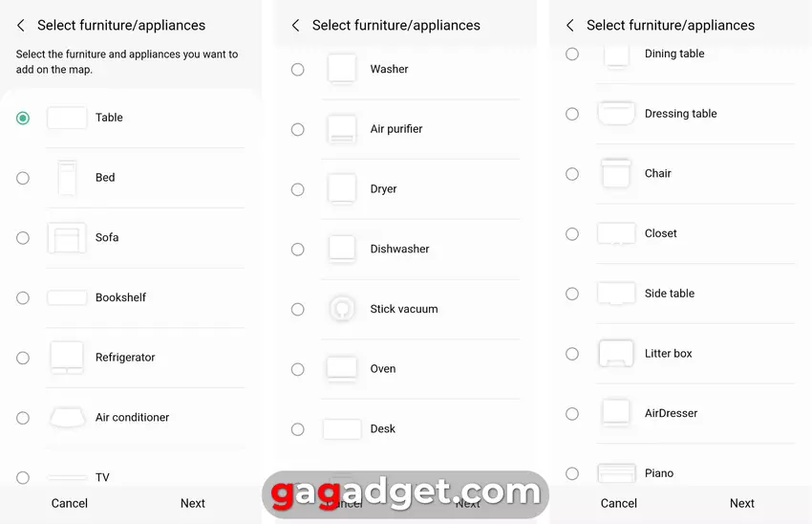Click the Air conditioner icon
The height and width of the screenshot is (524, 812).
point(67,418)
